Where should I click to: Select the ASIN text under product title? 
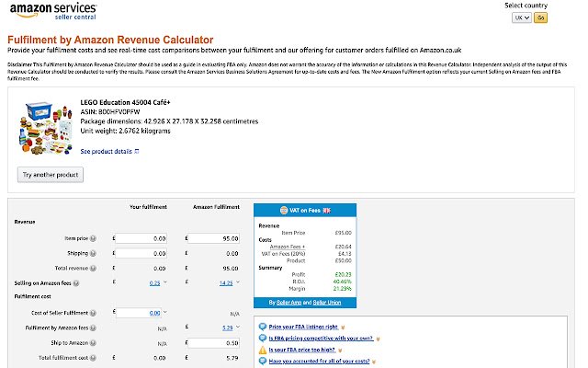click(110, 112)
